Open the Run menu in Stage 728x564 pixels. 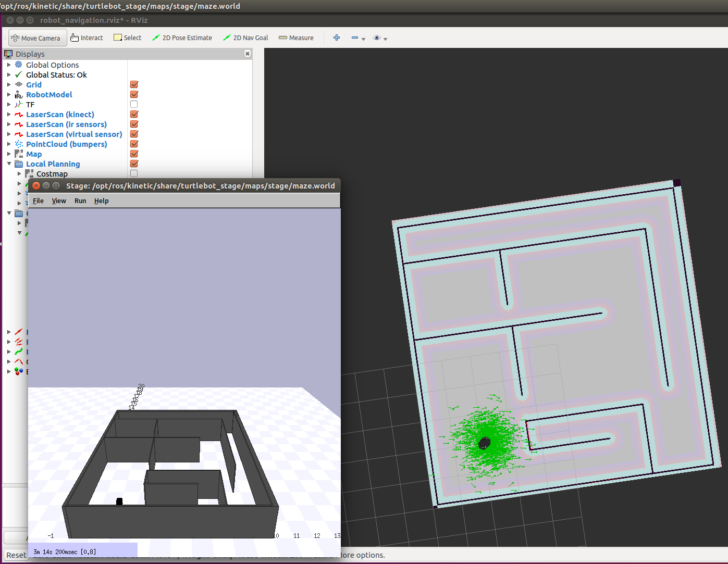point(80,201)
